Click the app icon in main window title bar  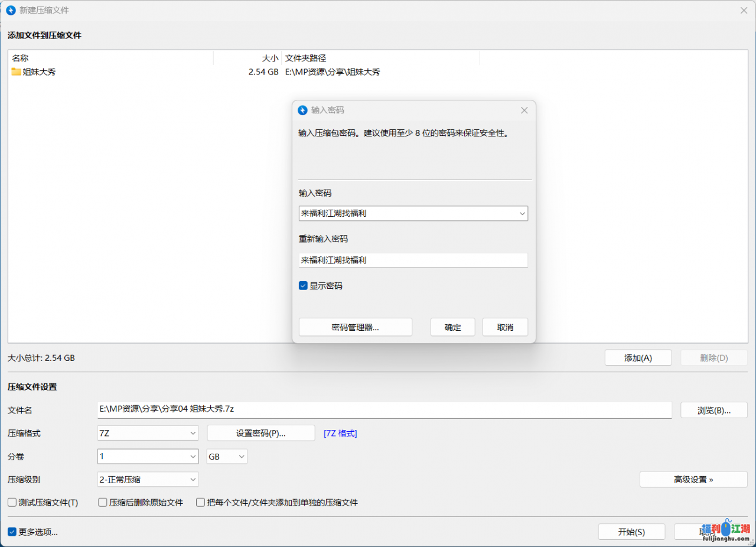tap(11, 11)
